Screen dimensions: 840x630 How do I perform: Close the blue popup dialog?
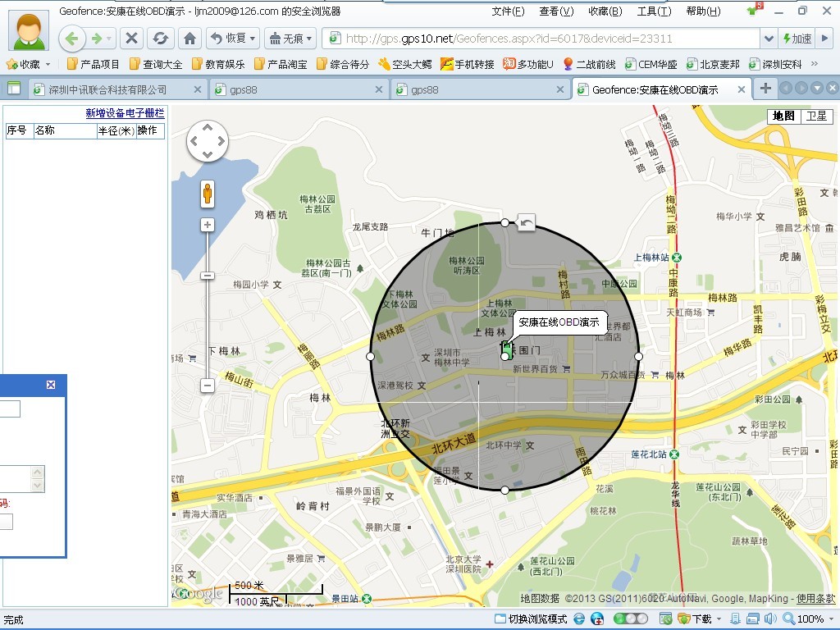pos(51,385)
